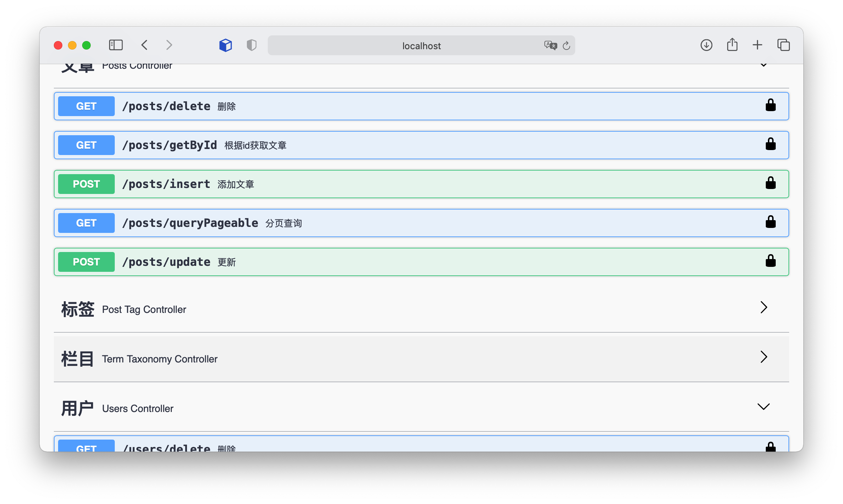Click the lock icon on /posts/update row
Screen dimensions: 843x504
coord(770,261)
